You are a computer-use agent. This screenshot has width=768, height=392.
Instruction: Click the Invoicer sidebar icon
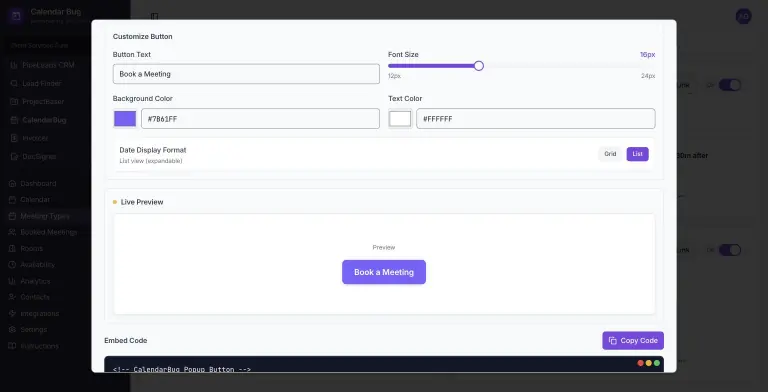[x=14, y=138]
